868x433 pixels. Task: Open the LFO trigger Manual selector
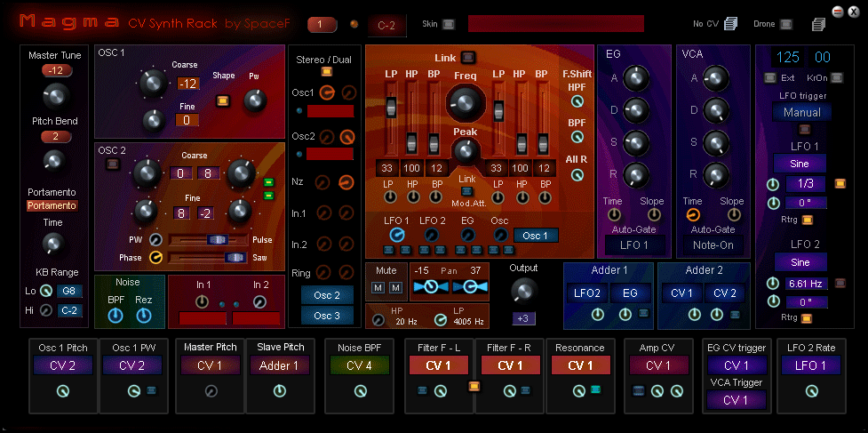801,113
